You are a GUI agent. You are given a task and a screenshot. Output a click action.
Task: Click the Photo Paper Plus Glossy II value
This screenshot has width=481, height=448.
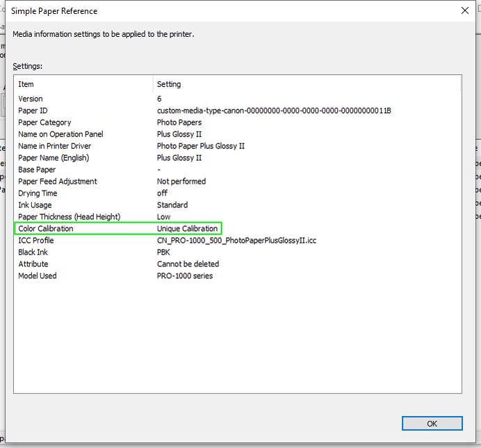point(201,146)
